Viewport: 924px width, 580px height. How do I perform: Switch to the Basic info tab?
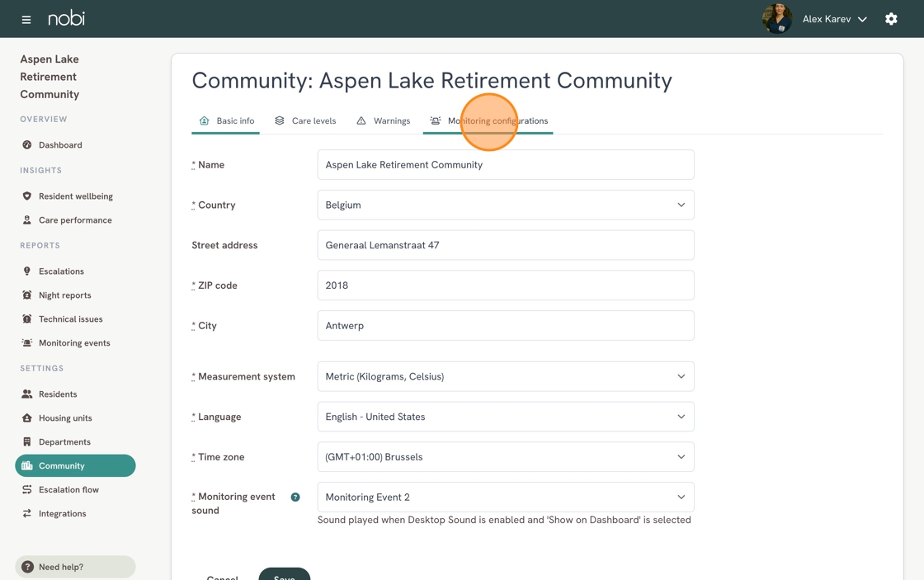tap(226, 120)
